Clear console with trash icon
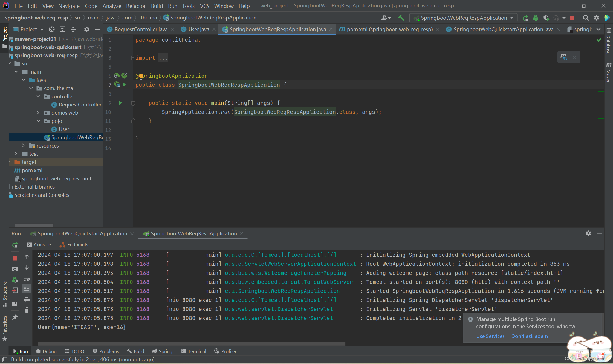The height and width of the screenshot is (364, 613). (x=27, y=310)
